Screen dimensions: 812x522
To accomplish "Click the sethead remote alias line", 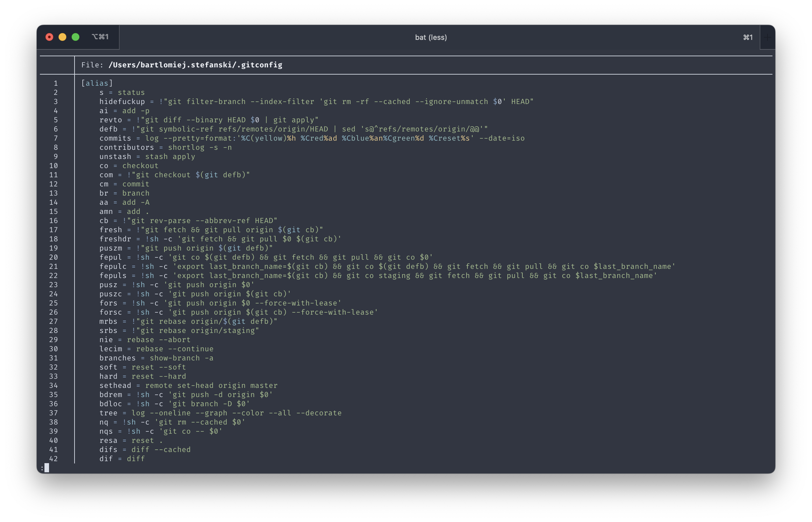I will 188,385.
